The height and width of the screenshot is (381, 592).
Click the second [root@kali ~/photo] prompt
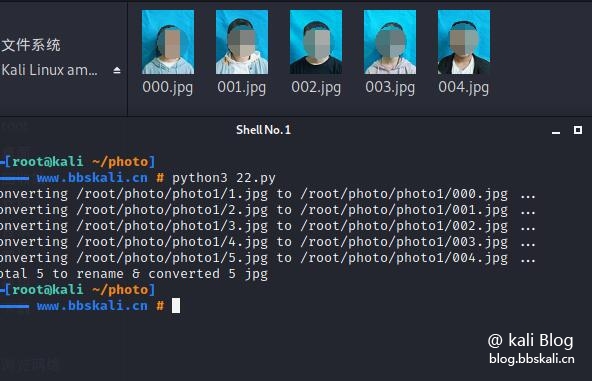point(77,290)
